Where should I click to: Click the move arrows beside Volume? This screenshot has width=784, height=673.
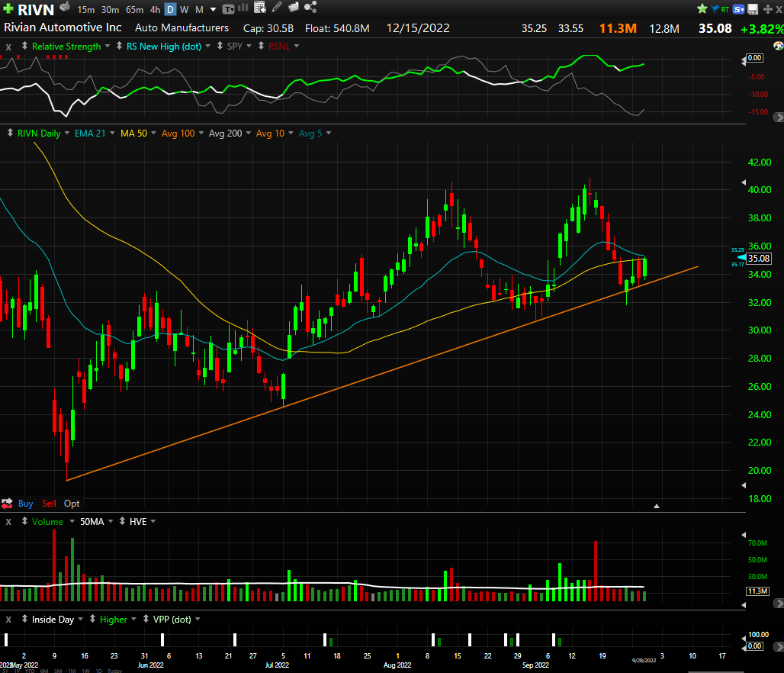click(x=24, y=521)
